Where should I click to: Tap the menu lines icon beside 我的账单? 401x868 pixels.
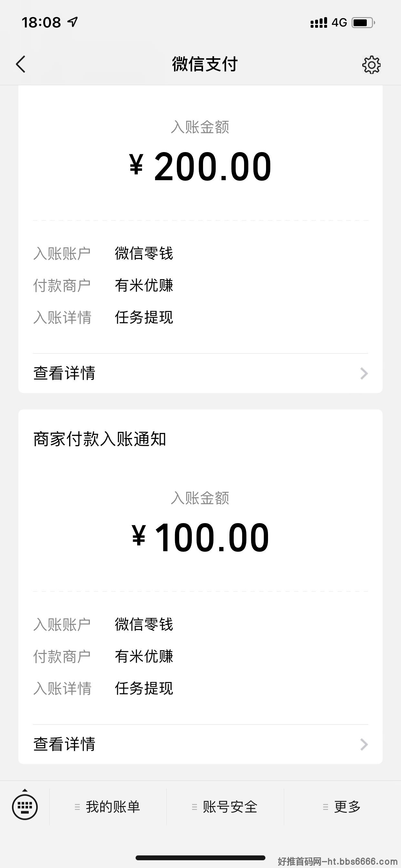coord(77,807)
